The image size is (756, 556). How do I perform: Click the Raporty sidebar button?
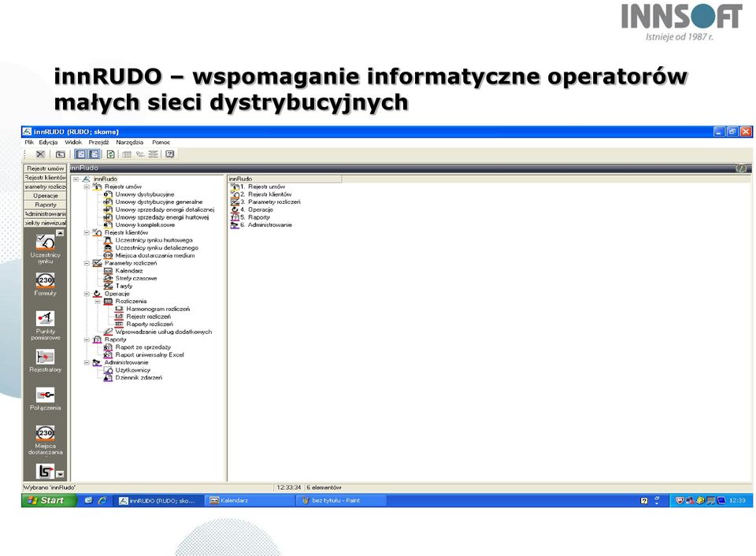click(x=46, y=205)
